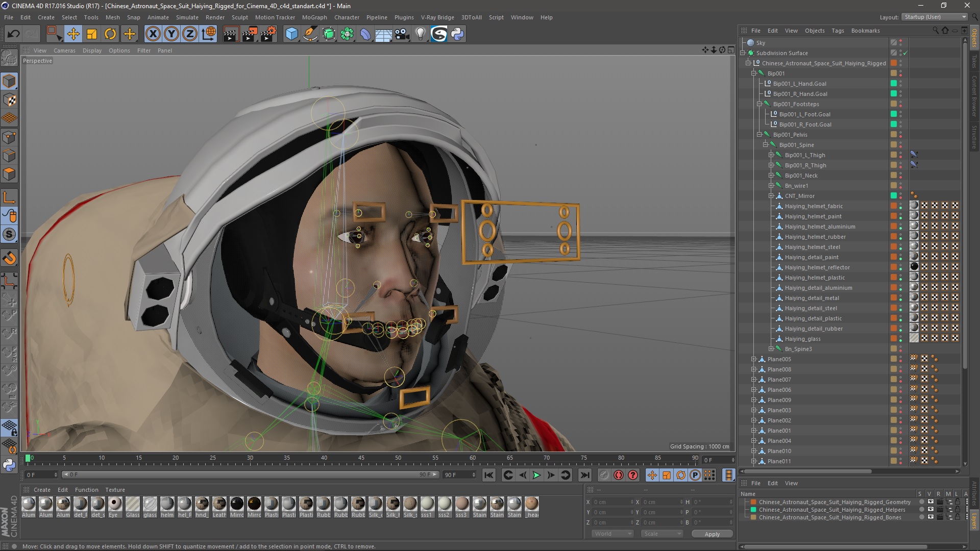
Task: Open the MoGraph array tools icon
Action: pos(347,34)
